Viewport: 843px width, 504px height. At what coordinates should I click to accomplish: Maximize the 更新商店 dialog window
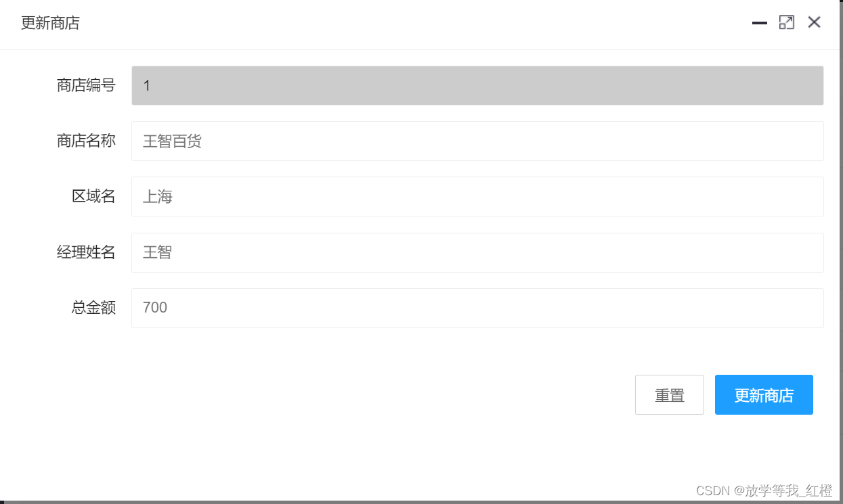pyautogui.click(x=786, y=23)
